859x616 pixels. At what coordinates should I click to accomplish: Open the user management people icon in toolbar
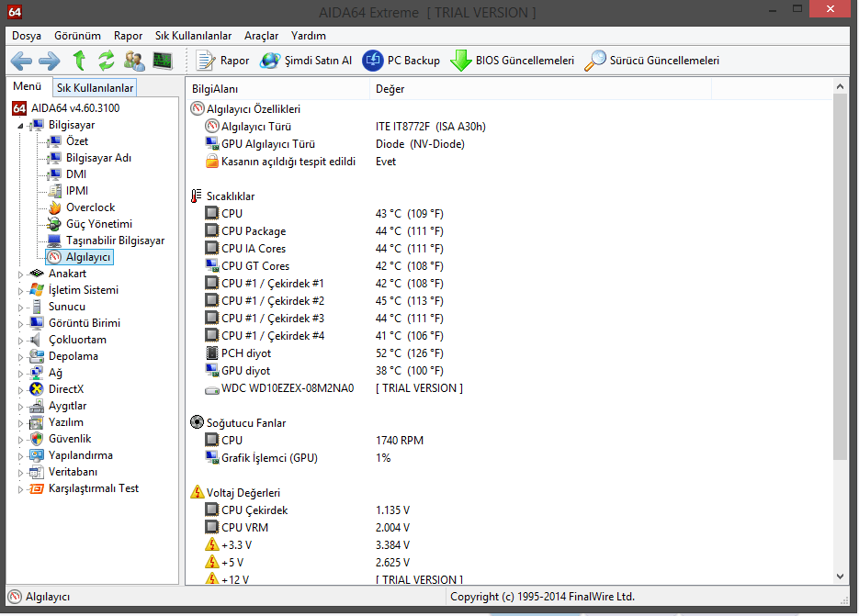134,61
